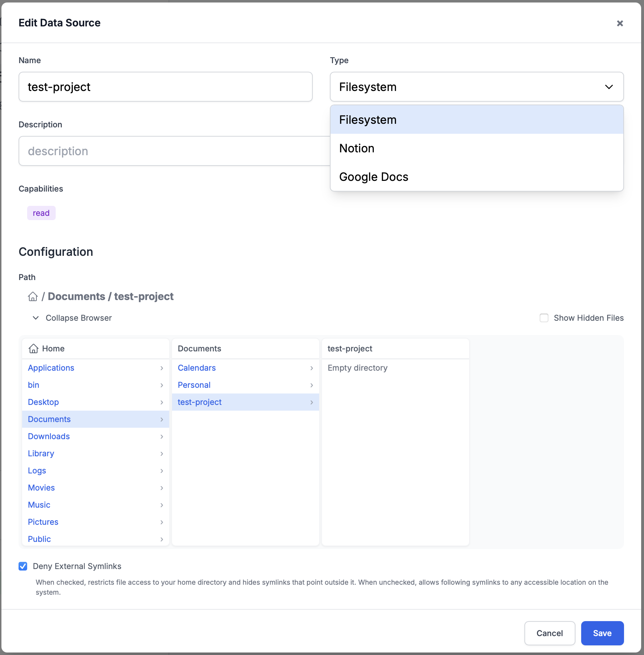The height and width of the screenshot is (655, 644).
Task: Click the chevron beside the Pictures folder
Action: [x=162, y=522]
